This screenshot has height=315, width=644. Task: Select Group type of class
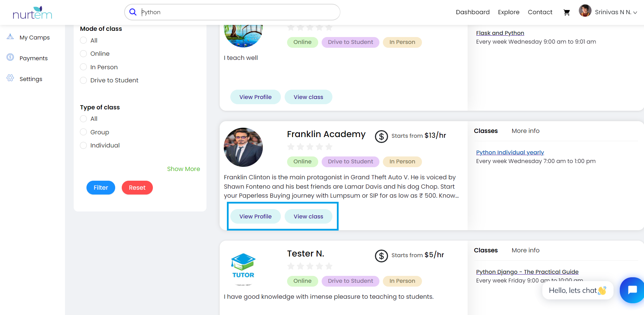tap(83, 132)
